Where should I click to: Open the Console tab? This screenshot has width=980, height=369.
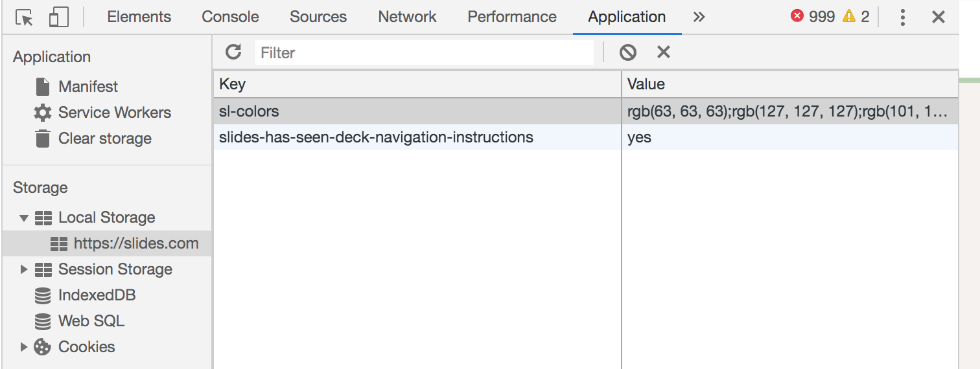pyautogui.click(x=230, y=17)
